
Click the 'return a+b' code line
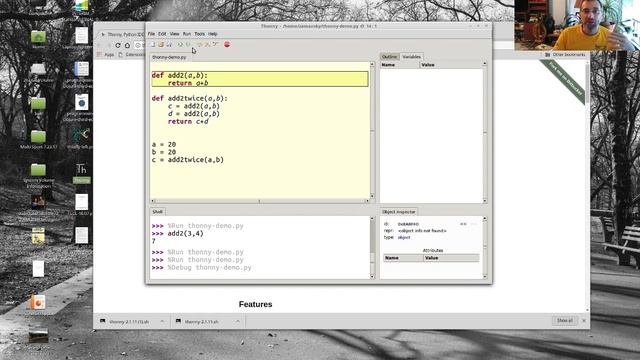188,83
